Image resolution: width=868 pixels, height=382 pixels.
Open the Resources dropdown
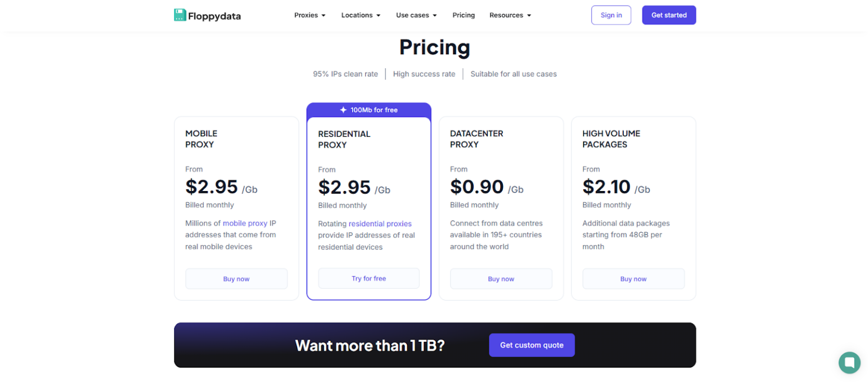(x=509, y=15)
